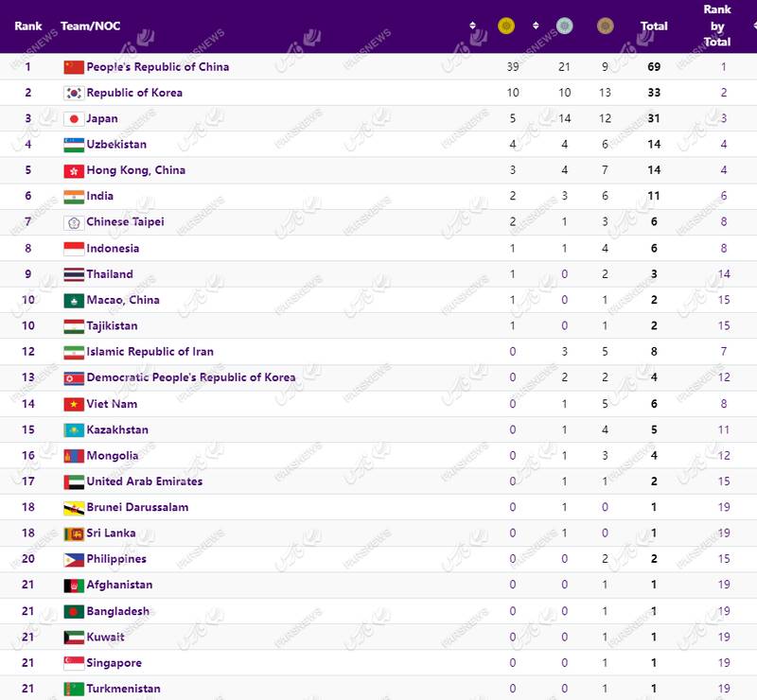This screenshot has width=757, height=700.
Task: Click the Team/NOC column header
Action: click(90, 26)
